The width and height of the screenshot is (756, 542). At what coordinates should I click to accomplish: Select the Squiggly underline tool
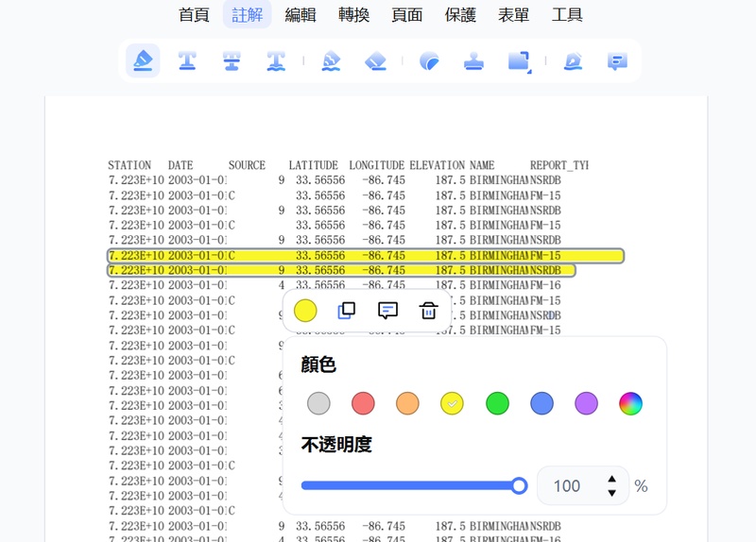(x=276, y=61)
